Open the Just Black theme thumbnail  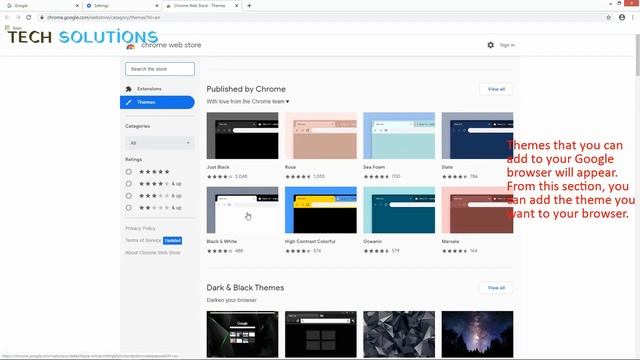242,136
